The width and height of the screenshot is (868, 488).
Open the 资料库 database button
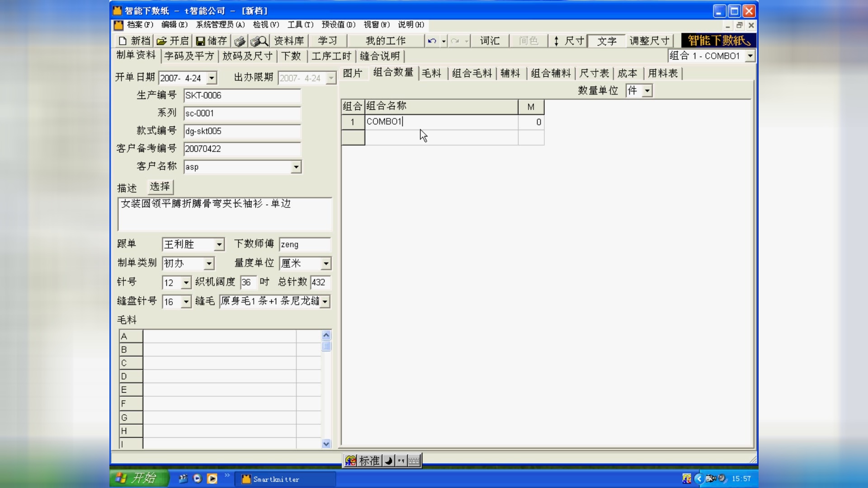tap(289, 41)
